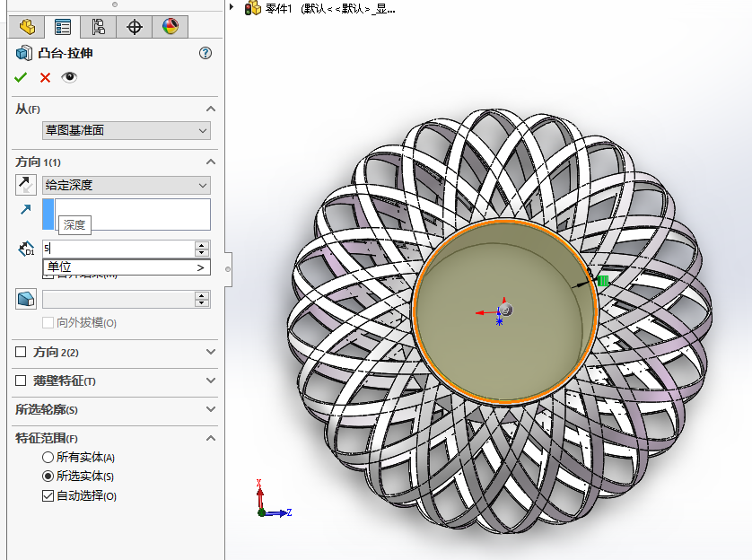Click the orange sketch circle contour
This screenshot has width=752, height=560.
pos(505,221)
